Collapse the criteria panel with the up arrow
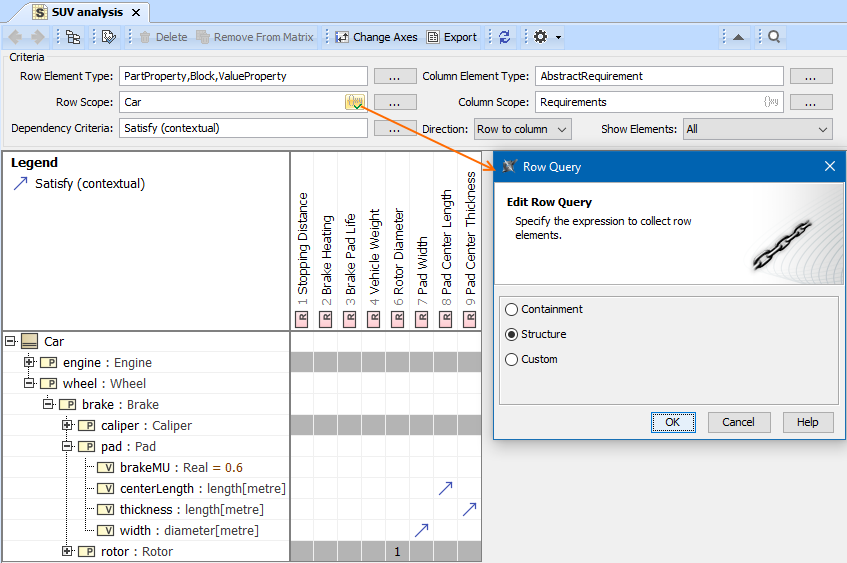Image resolution: width=847 pixels, height=563 pixels. pyautogui.click(x=738, y=37)
